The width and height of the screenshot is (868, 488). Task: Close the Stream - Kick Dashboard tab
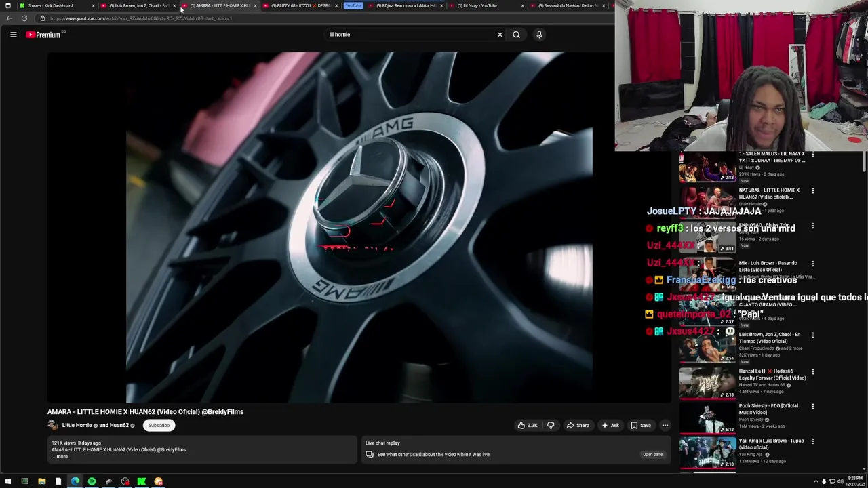93,5
